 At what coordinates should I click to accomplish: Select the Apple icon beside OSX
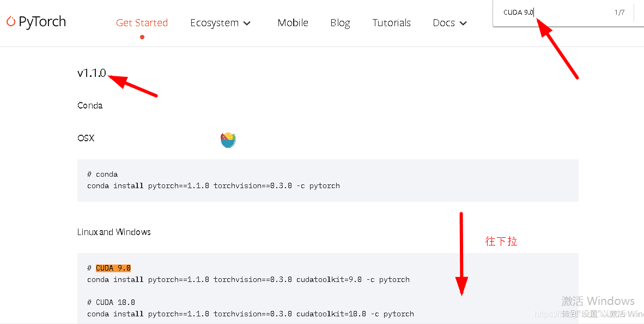228,140
